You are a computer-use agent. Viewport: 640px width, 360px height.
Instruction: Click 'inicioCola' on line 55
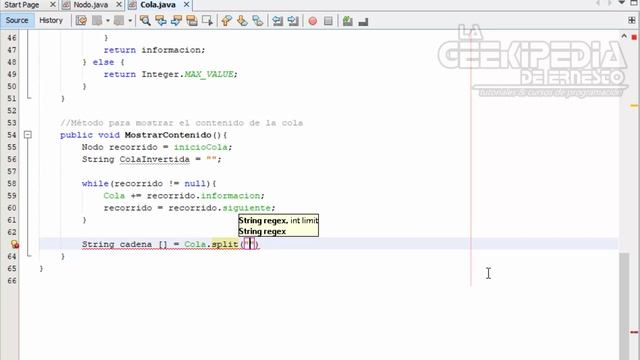[200, 147]
